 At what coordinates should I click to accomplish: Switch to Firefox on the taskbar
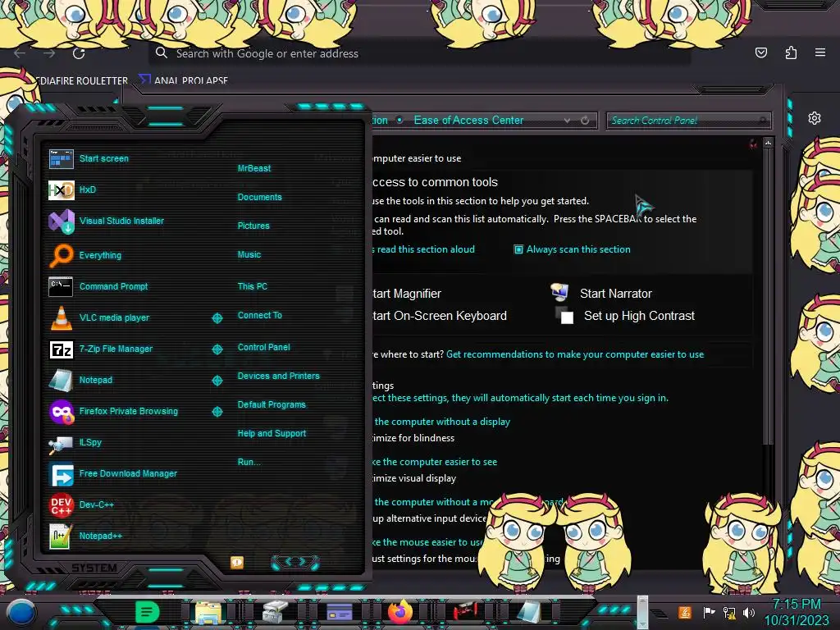pyautogui.click(x=400, y=612)
